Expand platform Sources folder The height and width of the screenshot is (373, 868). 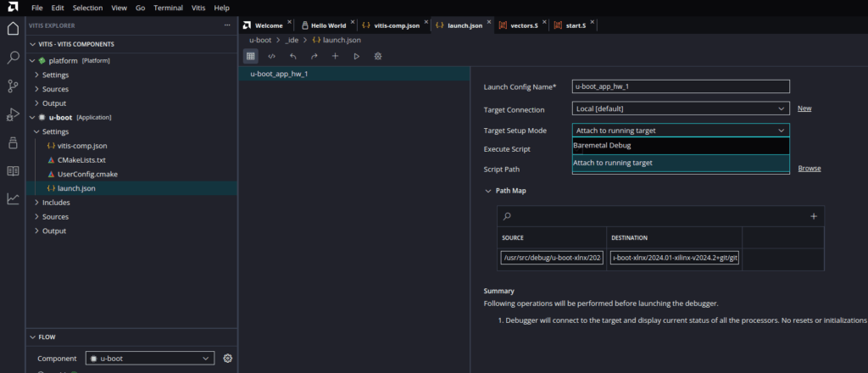(x=36, y=89)
